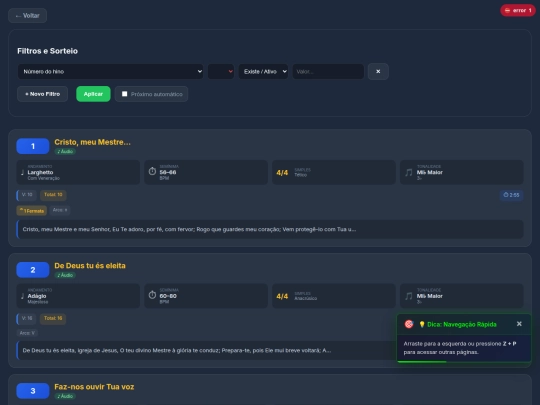Click the Áudio tag under 'Faz-nos ouvir Tua voz'

65,396
